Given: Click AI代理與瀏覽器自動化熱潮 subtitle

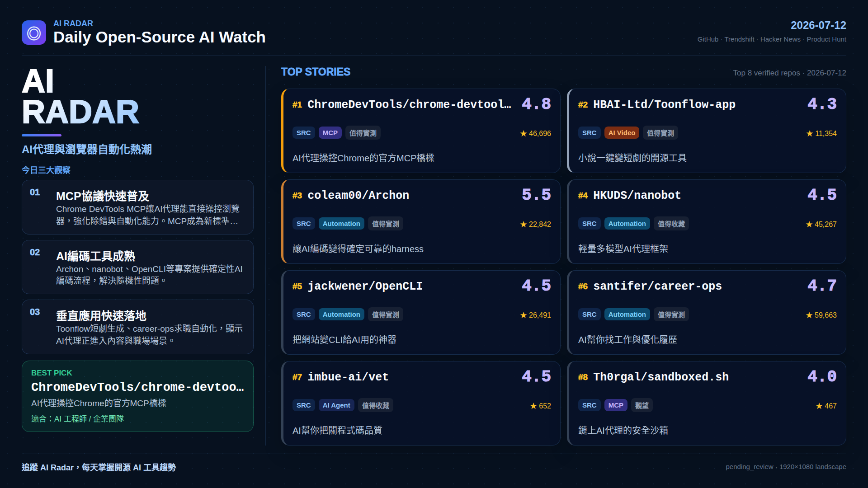Looking at the screenshot, I should (x=87, y=150).
